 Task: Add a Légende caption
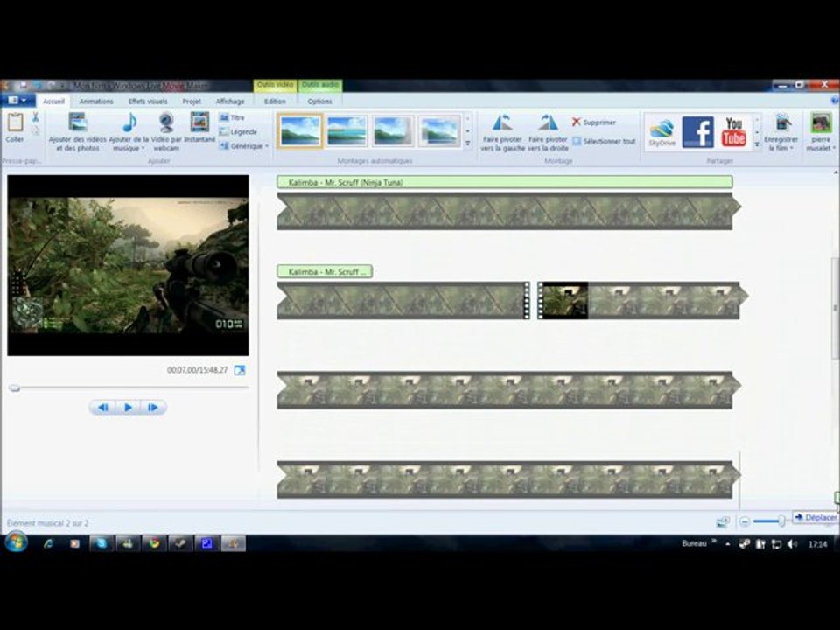click(x=238, y=132)
